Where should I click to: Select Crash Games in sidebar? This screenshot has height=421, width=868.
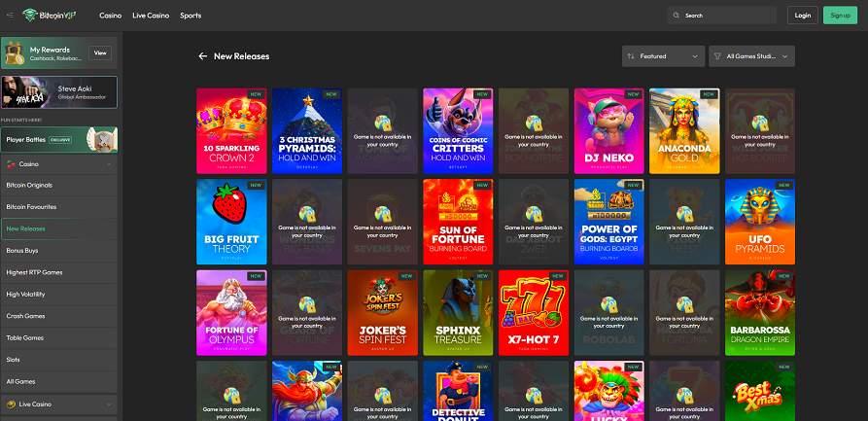point(58,316)
